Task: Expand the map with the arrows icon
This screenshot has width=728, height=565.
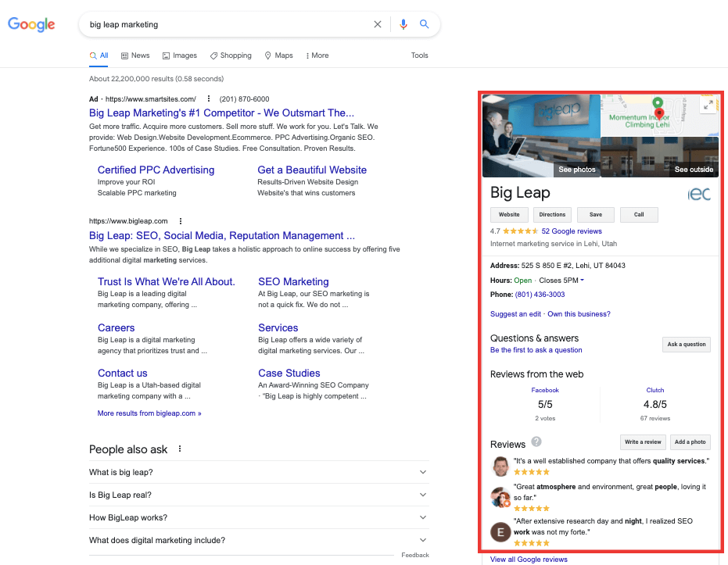Action: click(x=708, y=105)
